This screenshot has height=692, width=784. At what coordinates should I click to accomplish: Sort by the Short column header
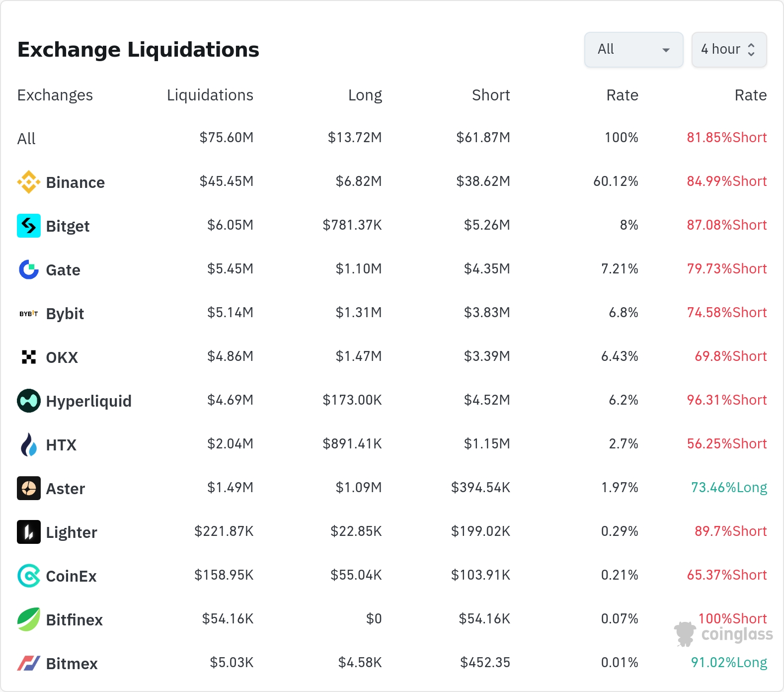pyautogui.click(x=491, y=95)
